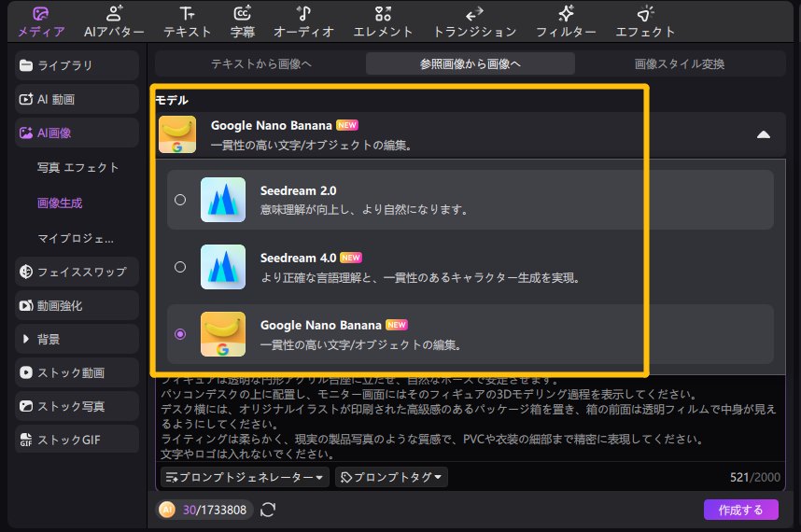Select the Seedream 2.0 radio button
Image resolution: width=801 pixels, height=532 pixels.
[x=180, y=200]
